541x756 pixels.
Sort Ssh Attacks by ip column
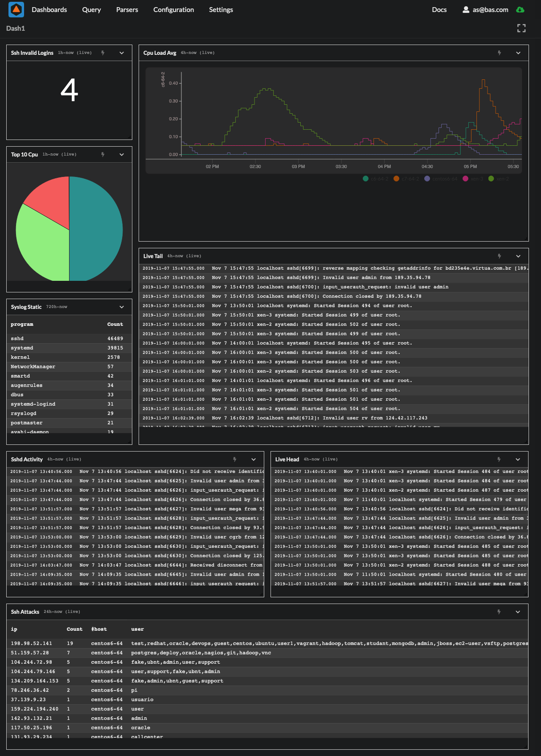coord(14,629)
